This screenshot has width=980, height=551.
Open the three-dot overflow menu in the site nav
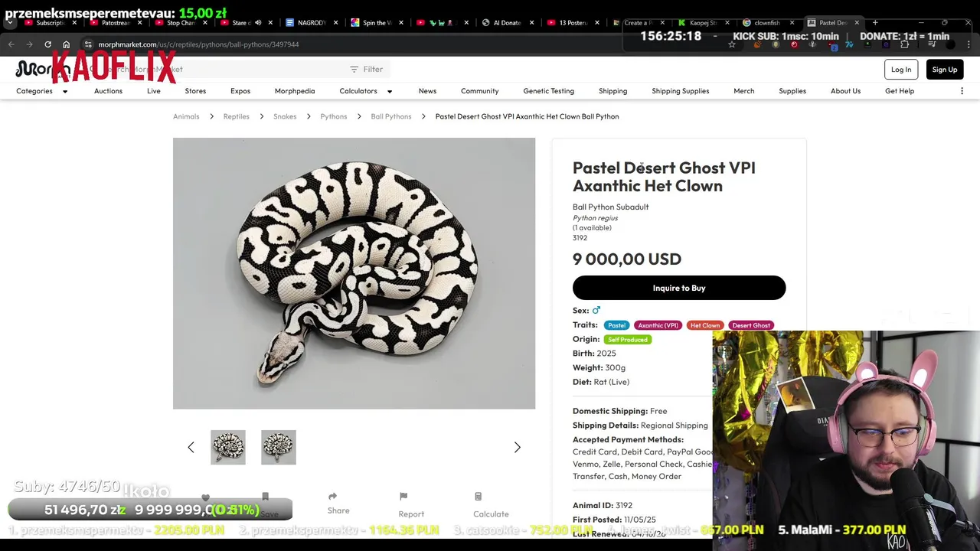click(x=962, y=91)
